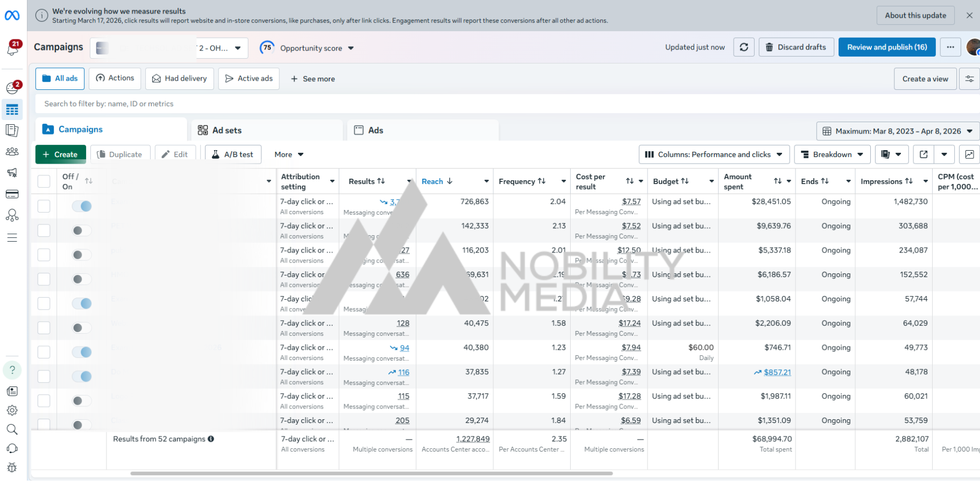
Task: Toggle campaign with $746.71 spent off
Action: tap(82, 352)
